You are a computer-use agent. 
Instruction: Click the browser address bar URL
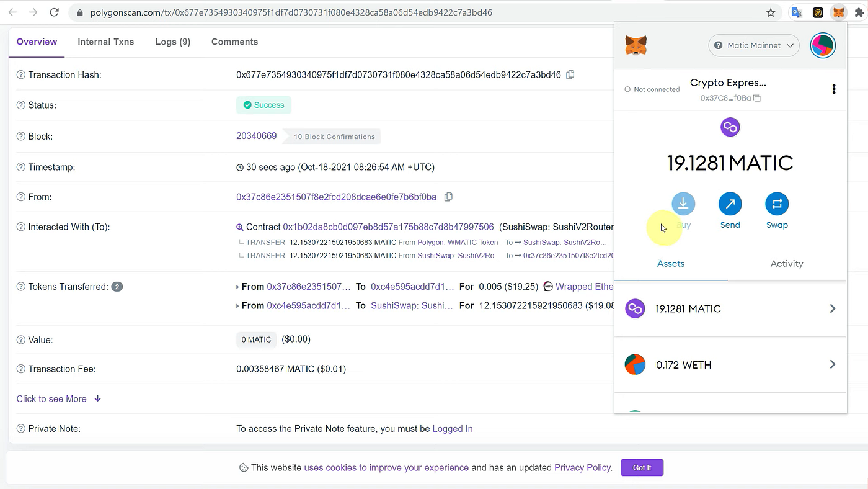291,12
